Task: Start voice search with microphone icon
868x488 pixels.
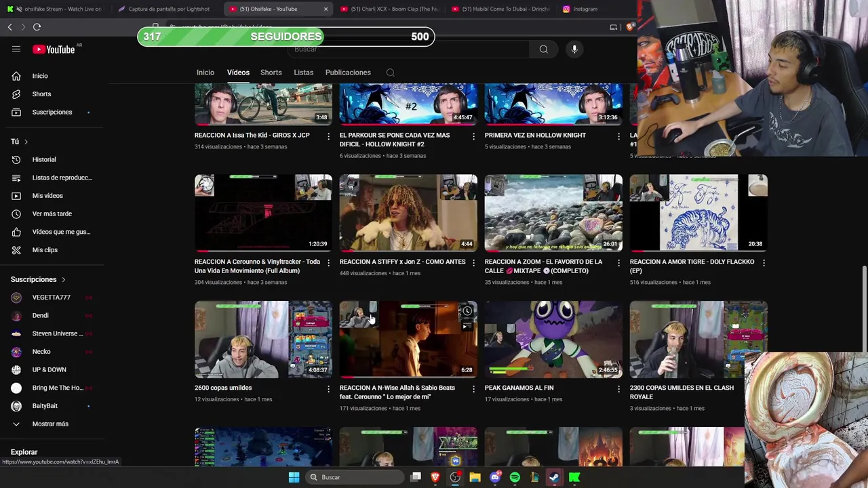Action: (x=574, y=49)
